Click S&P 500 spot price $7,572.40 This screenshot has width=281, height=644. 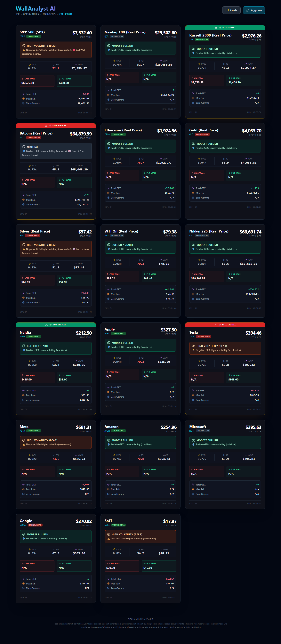pos(82,33)
